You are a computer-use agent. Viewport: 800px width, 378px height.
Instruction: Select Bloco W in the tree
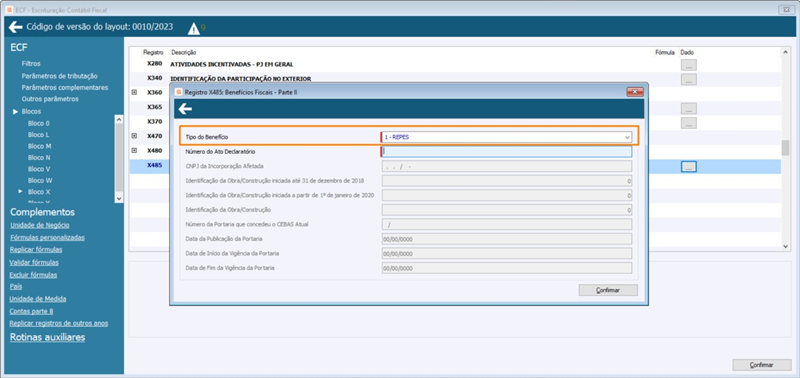(x=40, y=180)
